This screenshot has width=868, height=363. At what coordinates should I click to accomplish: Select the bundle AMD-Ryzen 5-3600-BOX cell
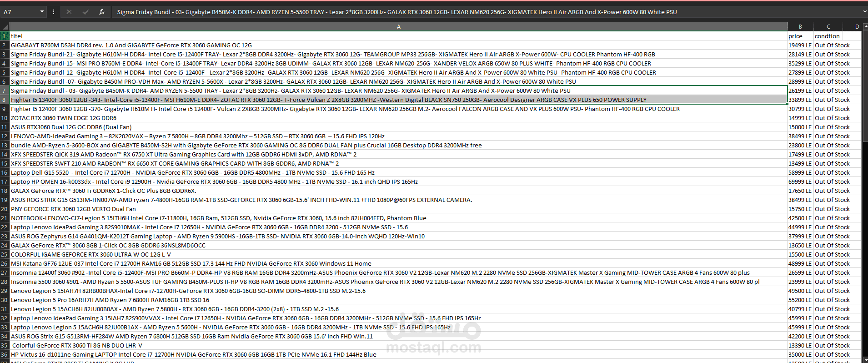(x=398, y=145)
